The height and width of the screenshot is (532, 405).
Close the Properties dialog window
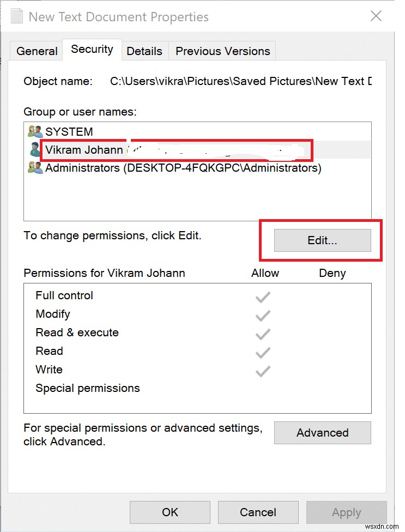coord(376,16)
